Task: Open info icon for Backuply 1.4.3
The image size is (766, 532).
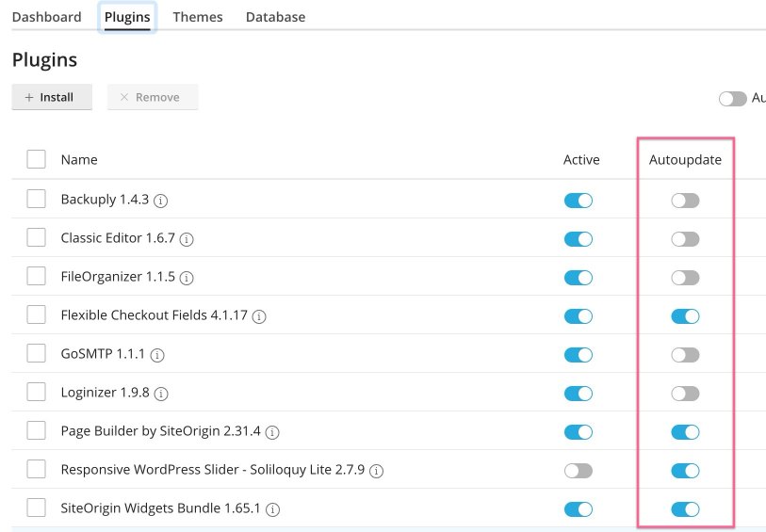Action: click(161, 201)
